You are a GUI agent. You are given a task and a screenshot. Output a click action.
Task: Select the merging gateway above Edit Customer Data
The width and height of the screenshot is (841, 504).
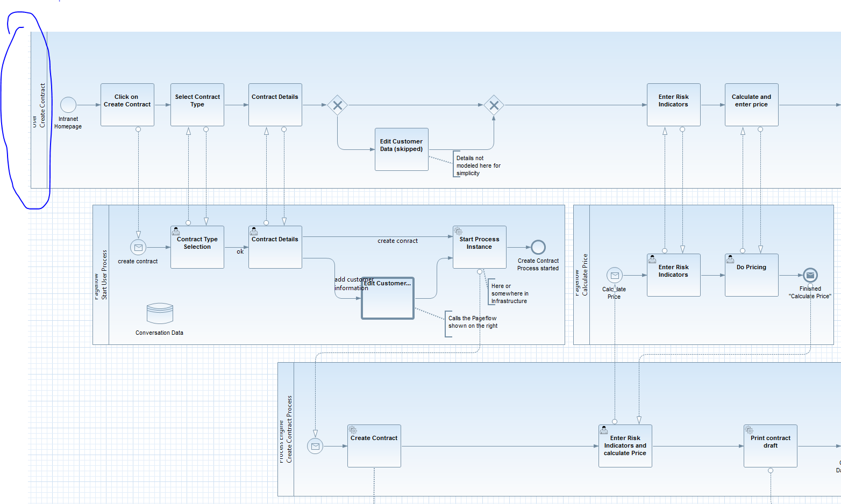click(x=494, y=105)
